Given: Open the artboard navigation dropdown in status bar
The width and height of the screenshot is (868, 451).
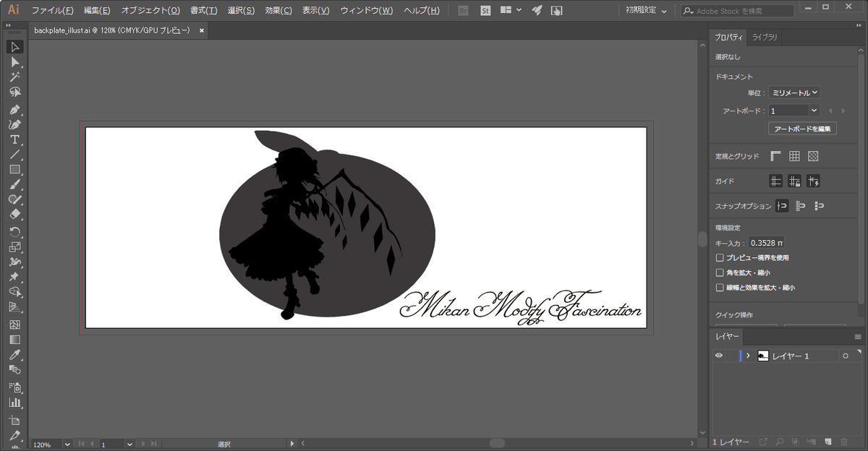Looking at the screenshot, I should [x=129, y=444].
